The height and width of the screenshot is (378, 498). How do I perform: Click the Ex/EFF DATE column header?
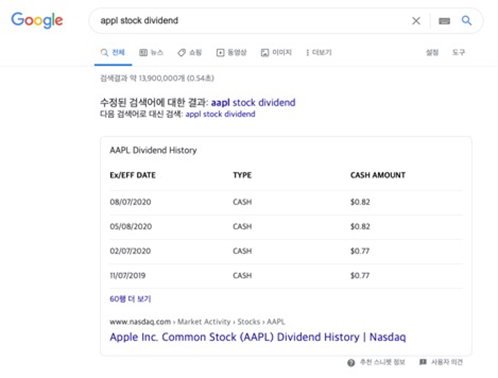[133, 175]
